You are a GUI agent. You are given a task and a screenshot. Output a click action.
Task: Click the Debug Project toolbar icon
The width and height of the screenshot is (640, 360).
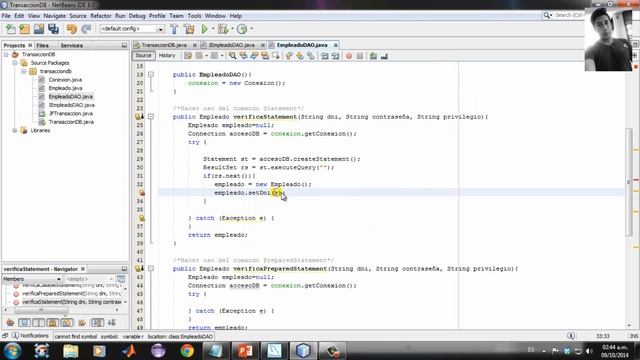pyautogui.click(x=223, y=29)
